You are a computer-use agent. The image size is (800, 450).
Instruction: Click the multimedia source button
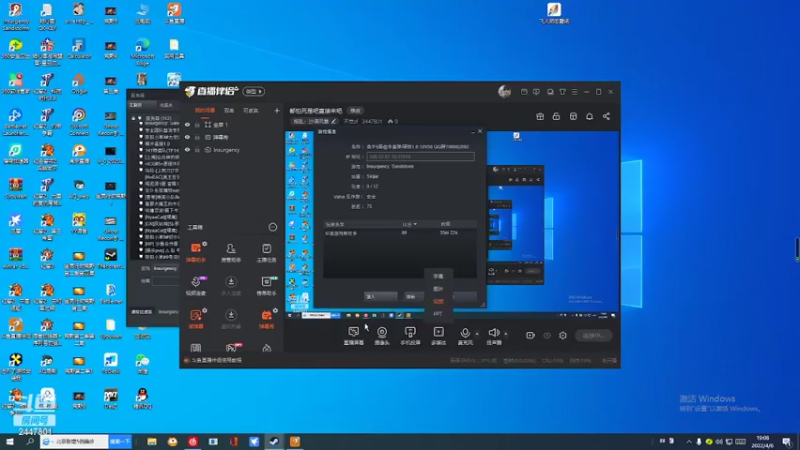tap(438, 336)
